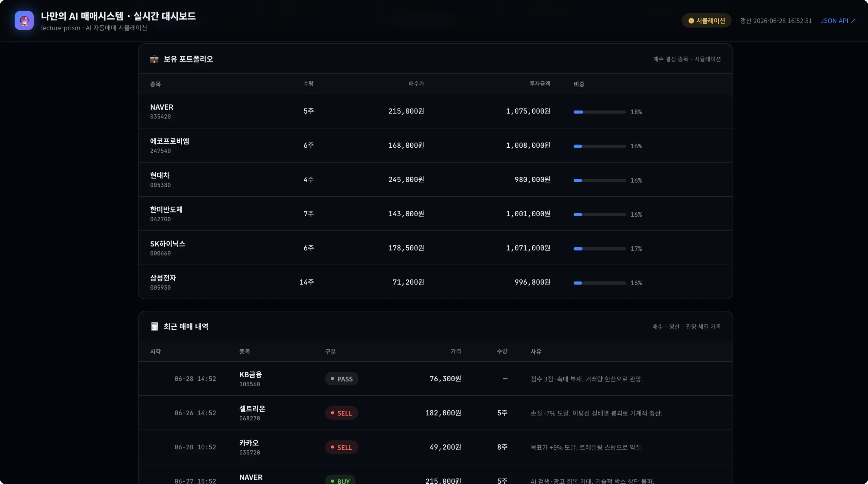Select the 카카오 035720 trade entry
Image resolution: width=868 pixels, height=484 pixels.
tap(250, 447)
